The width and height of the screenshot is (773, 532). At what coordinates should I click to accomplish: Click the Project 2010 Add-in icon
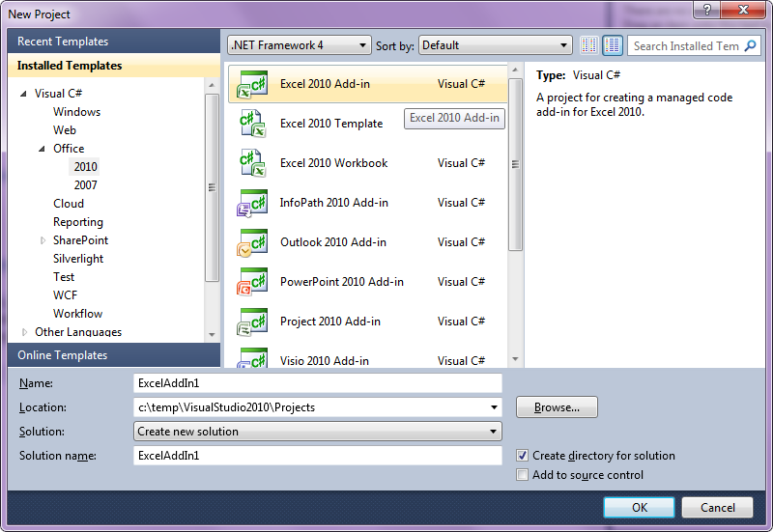pos(252,322)
